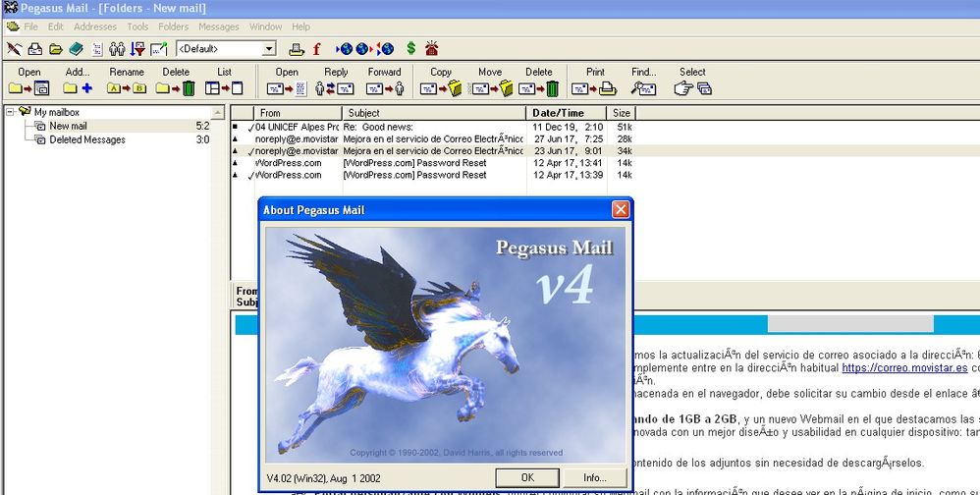Open the <Default> identity dropdown
980x495 pixels.
[269, 49]
